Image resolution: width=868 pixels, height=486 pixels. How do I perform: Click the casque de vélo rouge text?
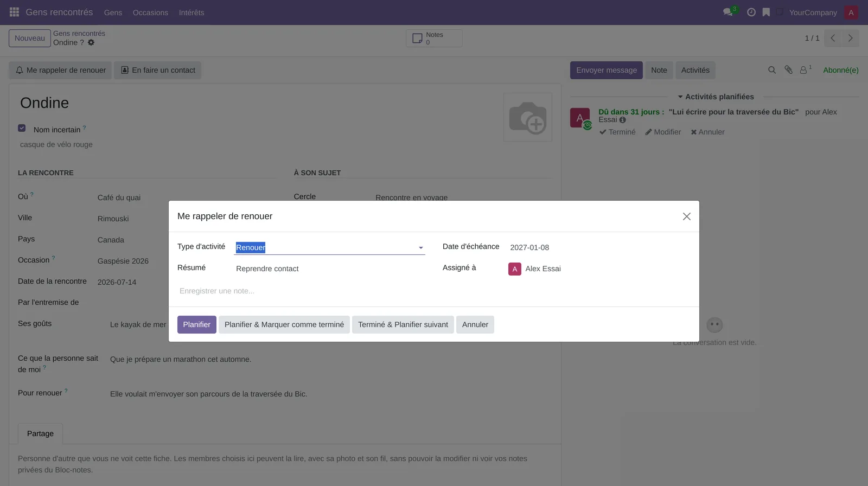[x=56, y=144]
